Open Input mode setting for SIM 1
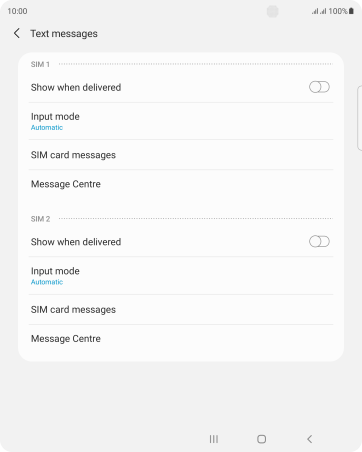 181,121
